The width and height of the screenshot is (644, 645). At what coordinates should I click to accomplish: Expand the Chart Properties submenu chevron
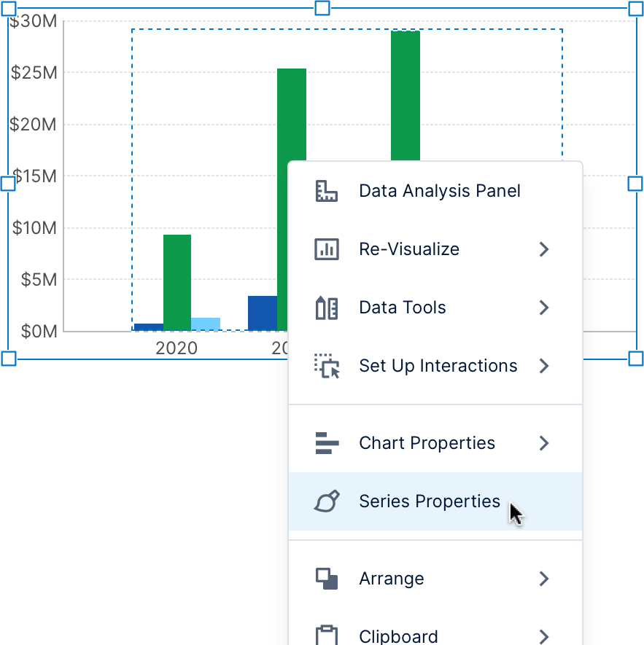pos(543,443)
